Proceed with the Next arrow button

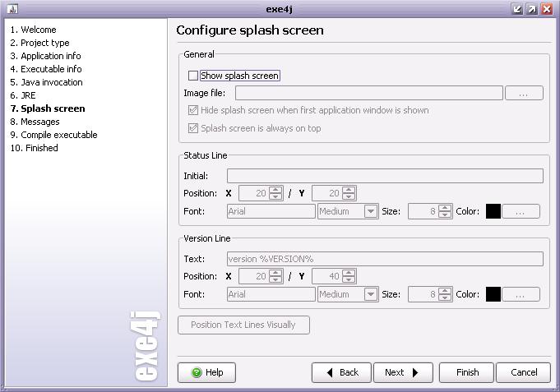pyautogui.click(x=403, y=372)
